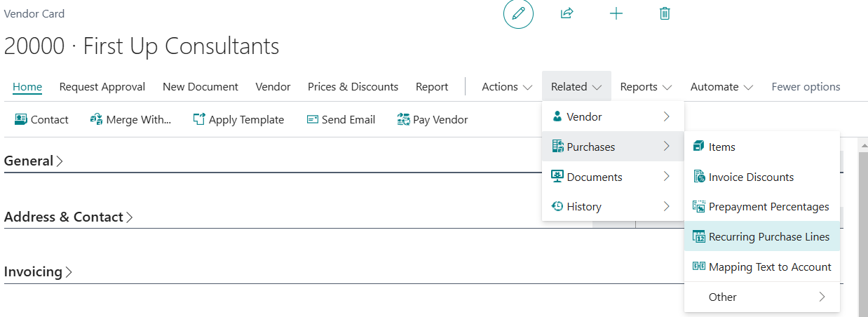
Task: Click the Pay Vendor button
Action: coord(432,119)
